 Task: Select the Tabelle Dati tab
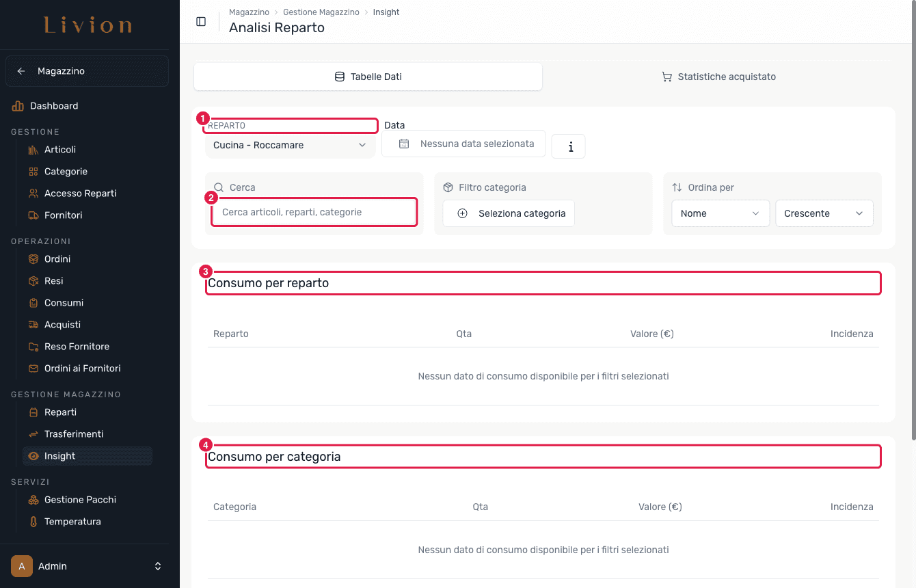coord(368,77)
